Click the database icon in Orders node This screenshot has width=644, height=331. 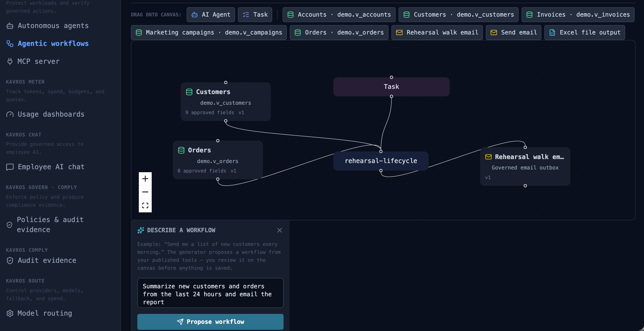(181, 150)
